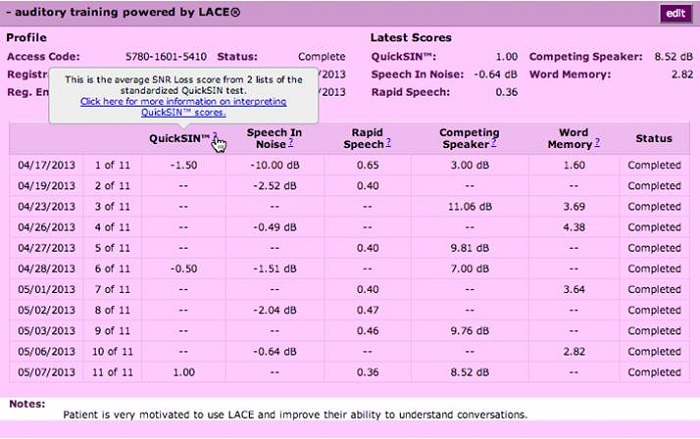Screen dimensions: 700x439
Task: Open the QuickSIN column help question mark
Action: coord(215,136)
